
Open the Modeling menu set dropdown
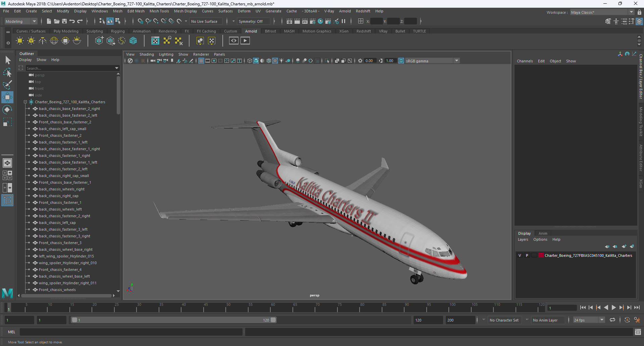[21, 21]
